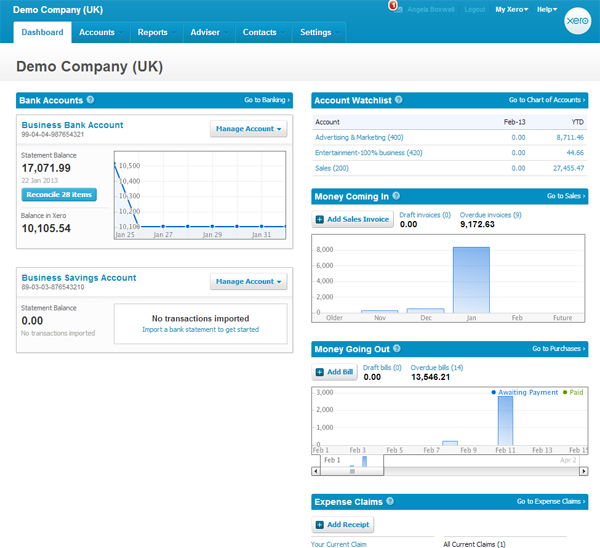Open Manage Account dropdown for Business Bank Account
The height and width of the screenshot is (548, 600).
point(248,129)
